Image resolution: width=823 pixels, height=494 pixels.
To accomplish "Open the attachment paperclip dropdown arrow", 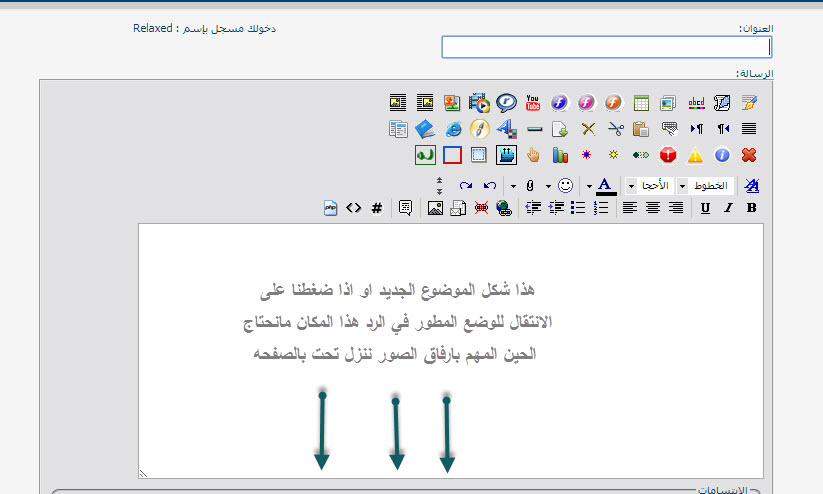I will pos(513,186).
